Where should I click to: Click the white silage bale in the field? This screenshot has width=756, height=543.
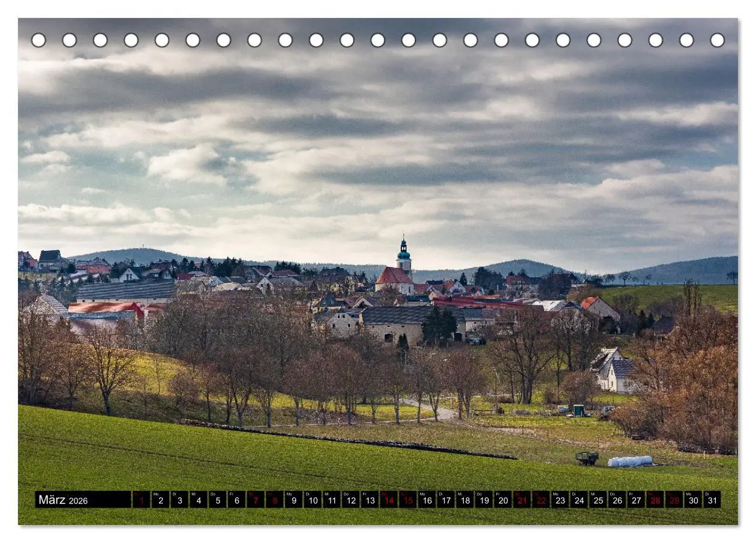click(x=630, y=461)
